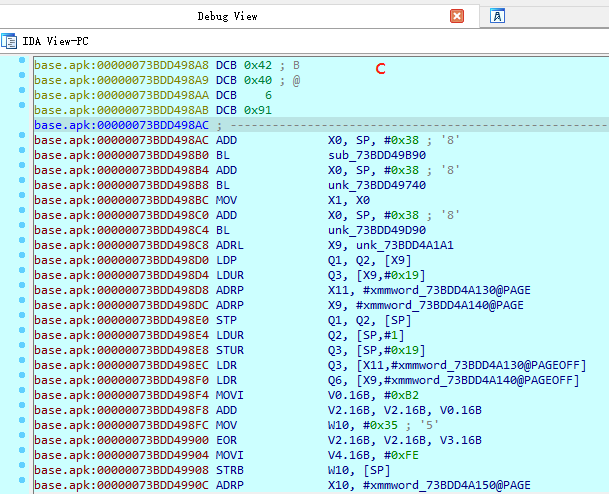Click the sub_73BDD49B90 function reference
This screenshot has height=494, width=609.
377,155
